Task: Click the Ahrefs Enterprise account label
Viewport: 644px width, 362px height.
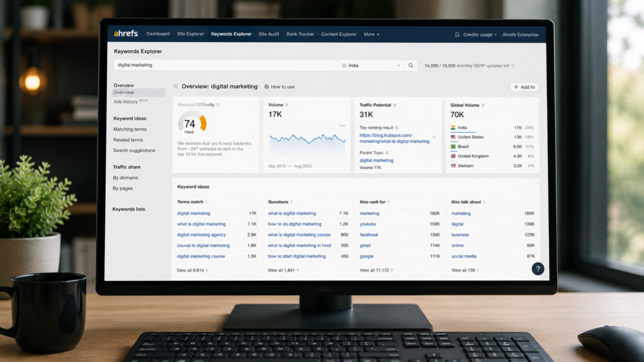Action: pos(520,35)
